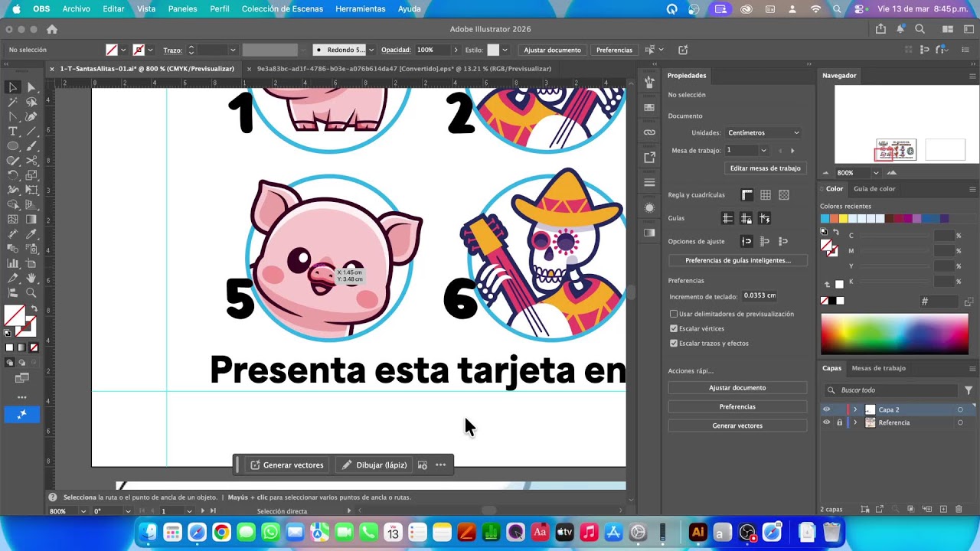Uncheck Escalar trazos y efectos checkbox
The height and width of the screenshot is (551, 980).
pyautogui.click(x=674, y=343)
